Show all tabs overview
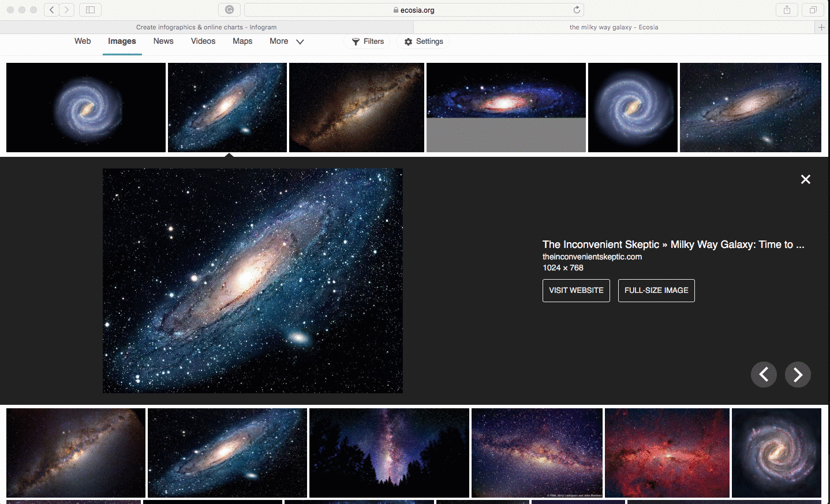 813,10
